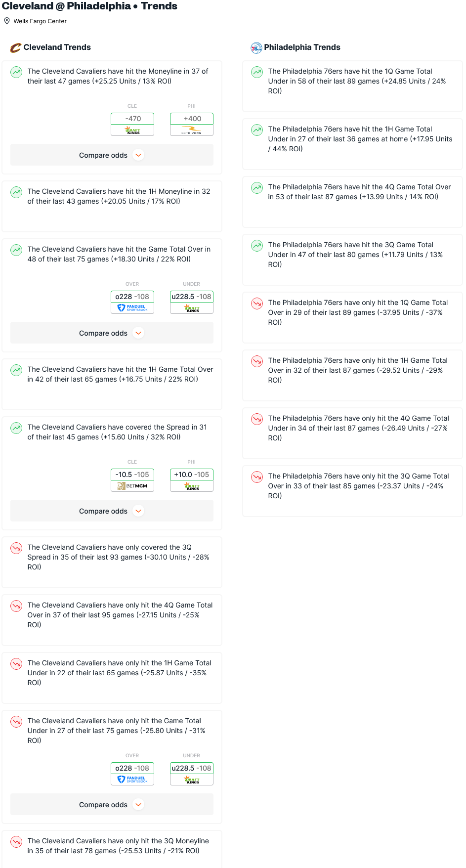Expand Compare odds under the Spread trend

(x=112, y=511)
